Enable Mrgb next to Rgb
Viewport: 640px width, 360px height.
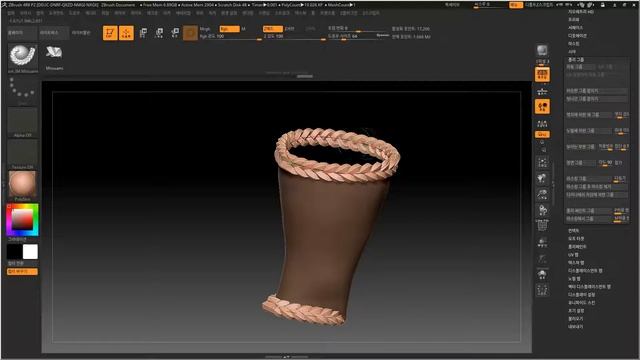tap(205, 29)
